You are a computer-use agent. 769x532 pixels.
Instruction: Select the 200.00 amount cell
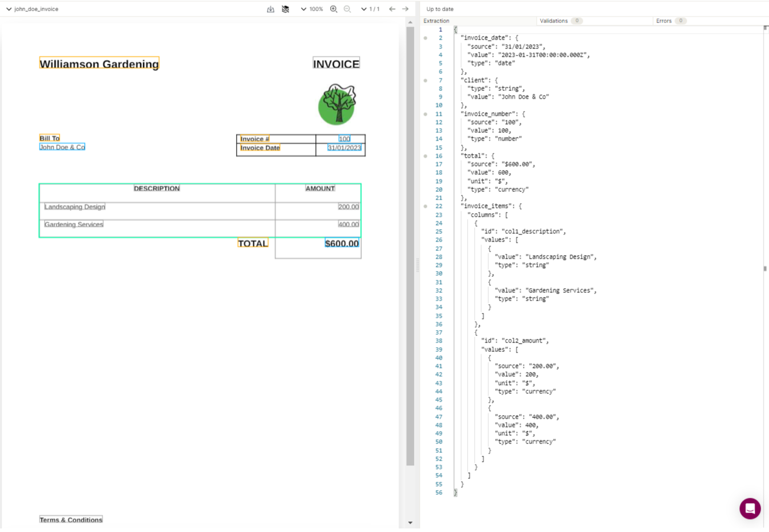tap(348, 207)
